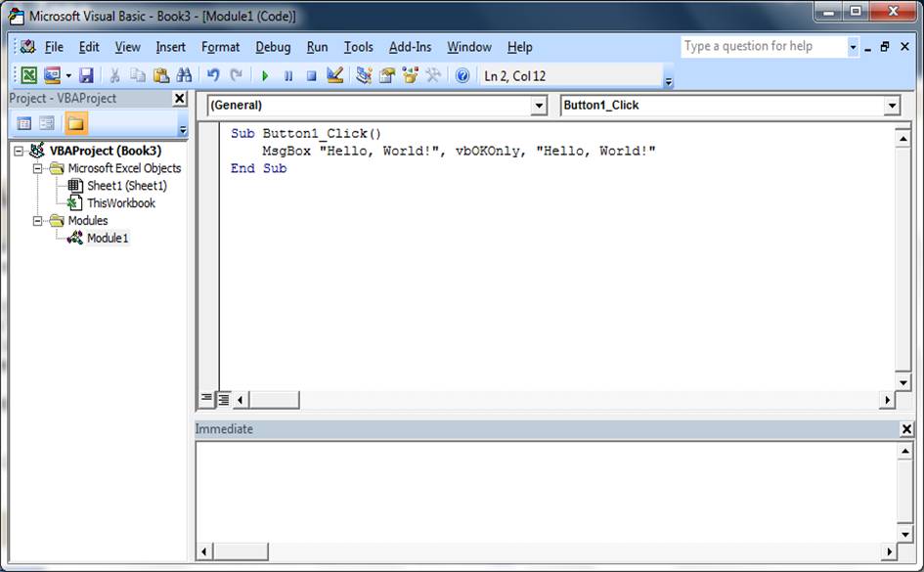Open Find with the binoculars icon

point(184,75)
